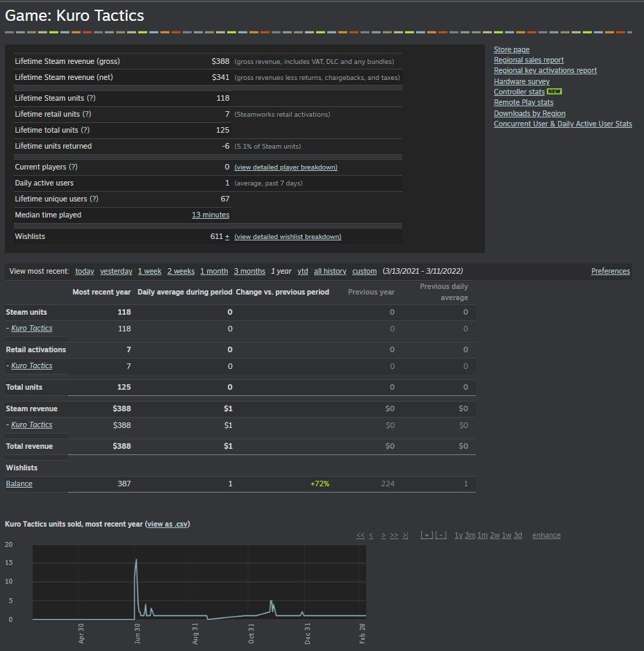Click the NEW badge beside Controller stats
Viewport: 644px width, 651px height.
click(x=554, y=91)
